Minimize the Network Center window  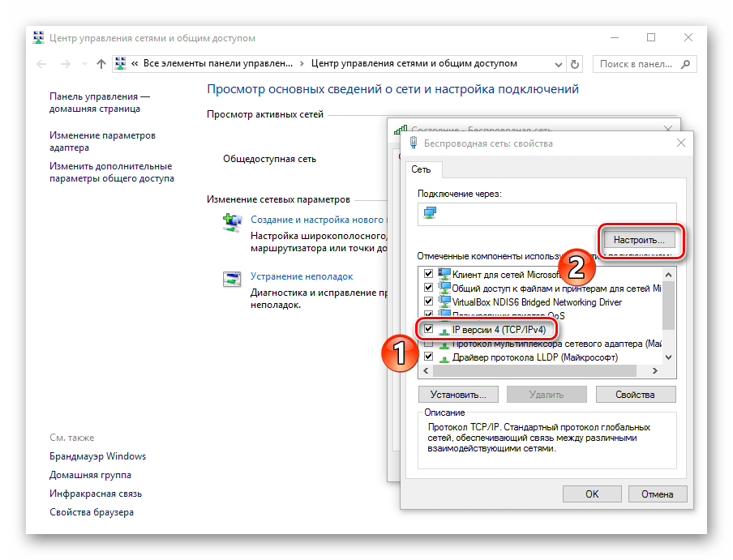615,37
